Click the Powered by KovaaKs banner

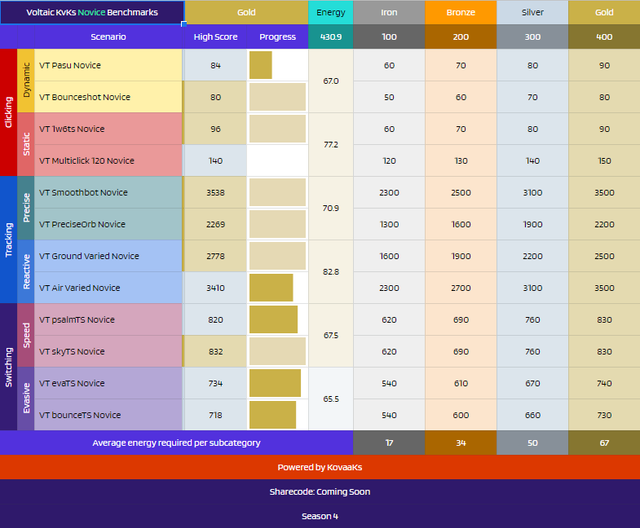320,467
